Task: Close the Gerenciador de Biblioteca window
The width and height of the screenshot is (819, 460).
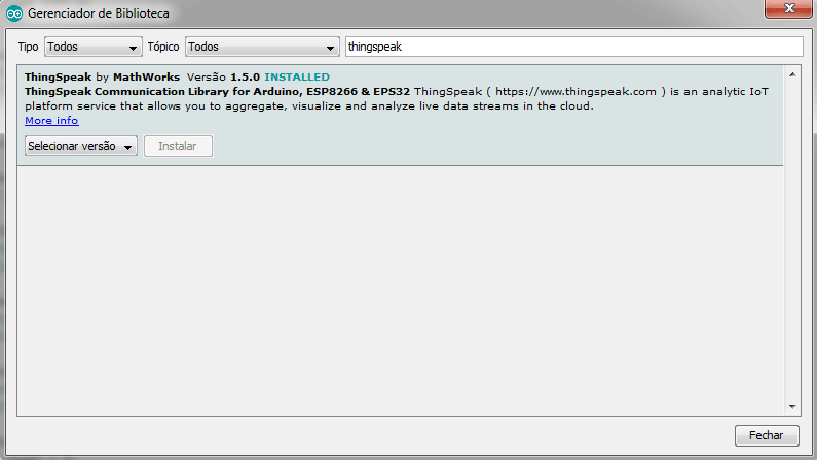Action: (x=789, y=9)
